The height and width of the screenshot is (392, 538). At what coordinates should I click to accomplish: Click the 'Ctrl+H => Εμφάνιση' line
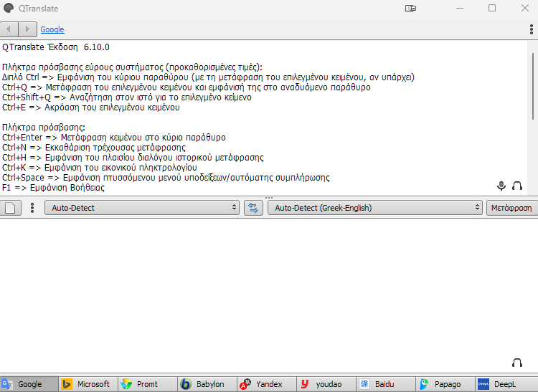pos(133,157)
